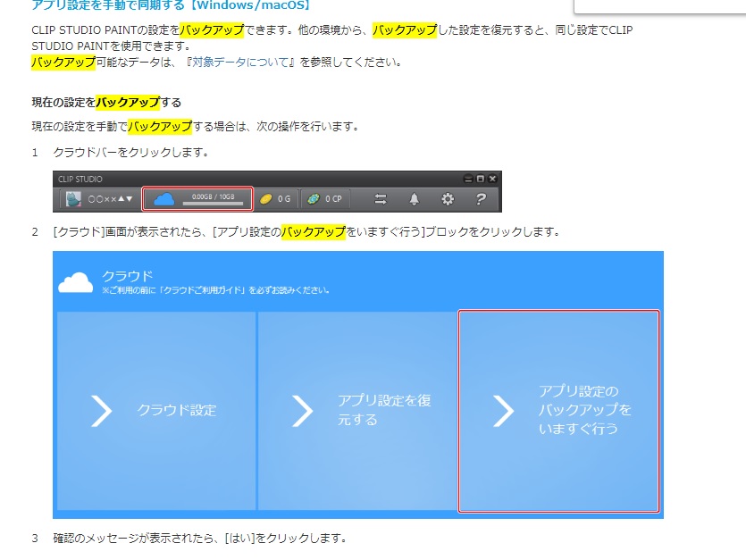This screenshot has width=746, height=560.
Task: Minimize the CLIP STUDIO window
Action: [x=468, y=179]
